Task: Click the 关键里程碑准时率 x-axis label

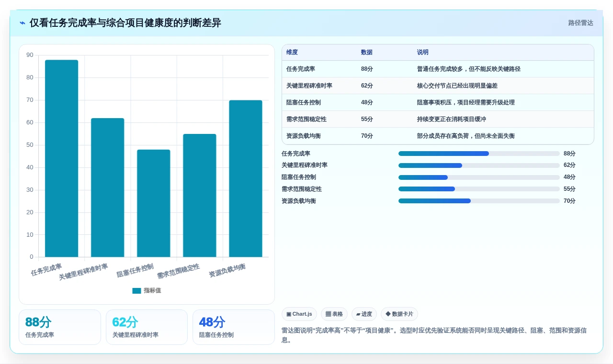Action: pyautogui.click(x=83, y=272)
